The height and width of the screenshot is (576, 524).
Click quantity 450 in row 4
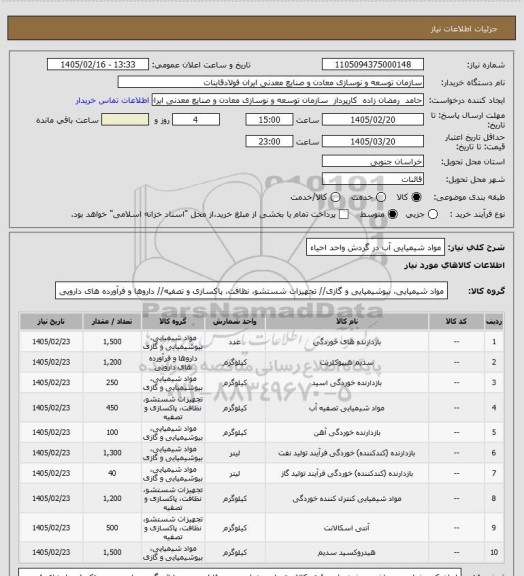[112, 408]
